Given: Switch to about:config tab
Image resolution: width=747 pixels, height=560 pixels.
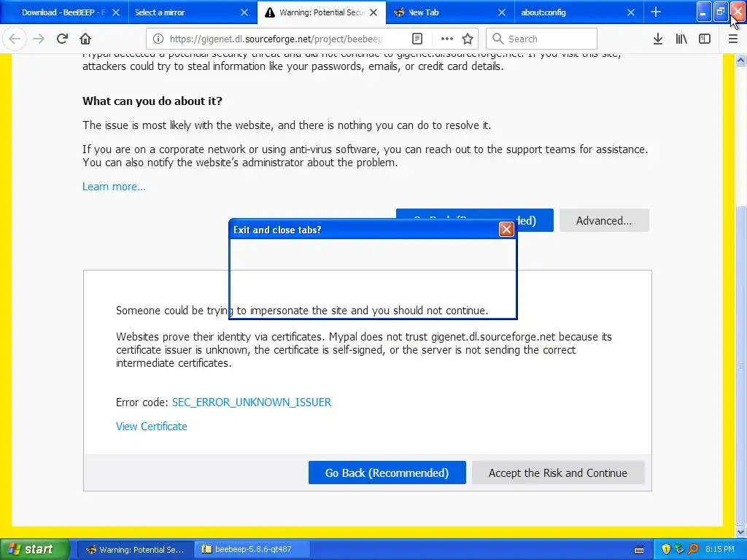Looking at the screenshot, I should click(x=578, y=12).
